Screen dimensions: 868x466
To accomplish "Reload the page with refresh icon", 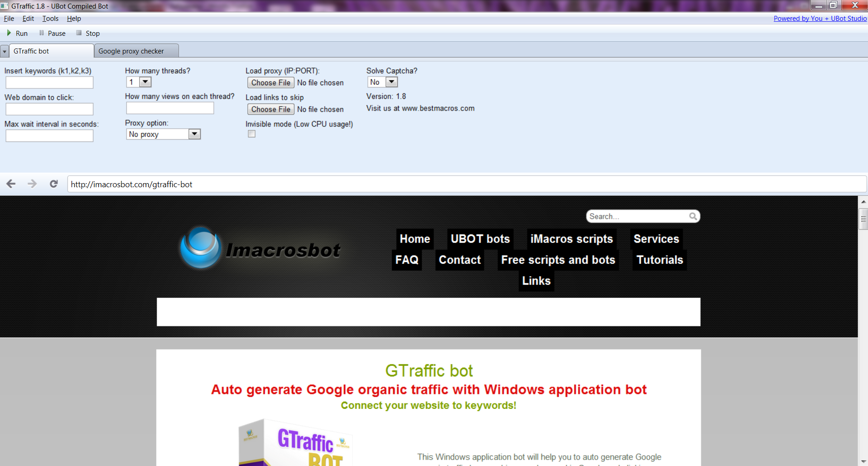I will point(54,184).
